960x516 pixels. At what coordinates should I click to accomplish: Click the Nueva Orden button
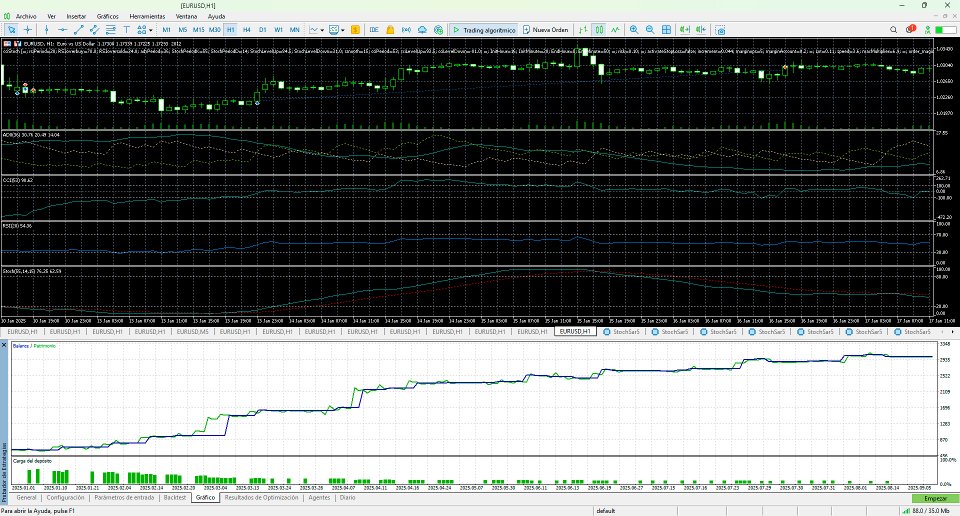[548, 30]
